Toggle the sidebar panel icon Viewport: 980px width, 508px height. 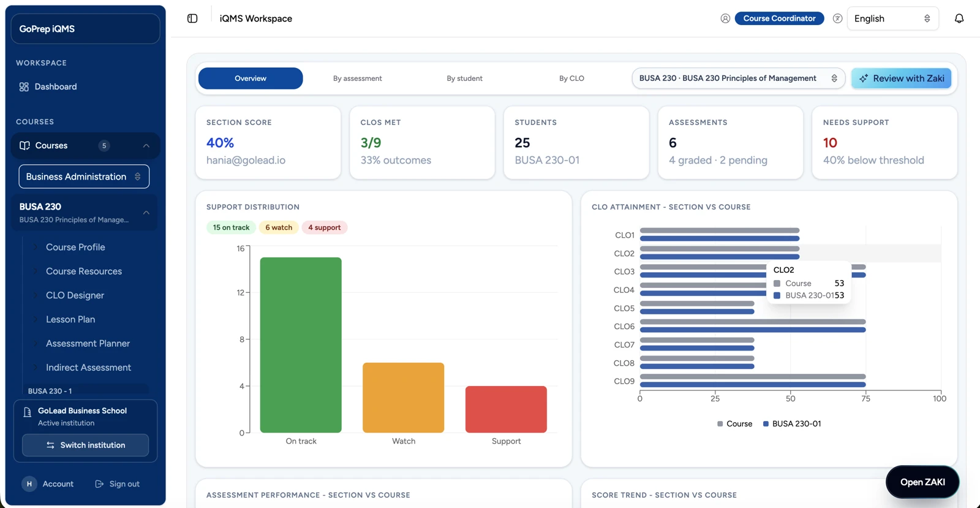point(192,18)
